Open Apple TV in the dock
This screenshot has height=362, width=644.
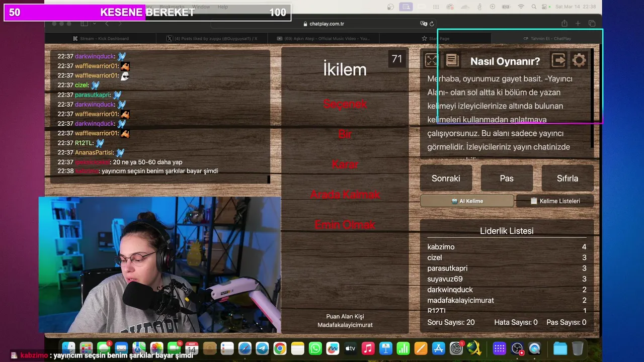pos(351,348)
